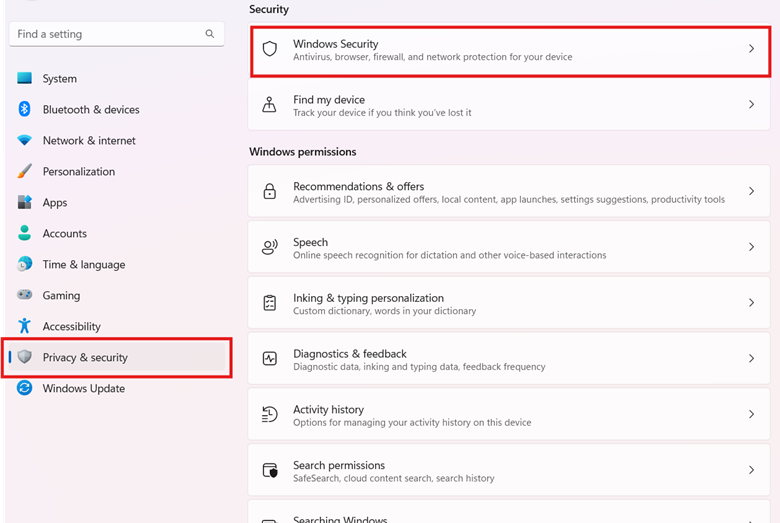Screen dimensions: 780x523
Task: Open Searching Windows entry
Action: click(x=509, y=512)
